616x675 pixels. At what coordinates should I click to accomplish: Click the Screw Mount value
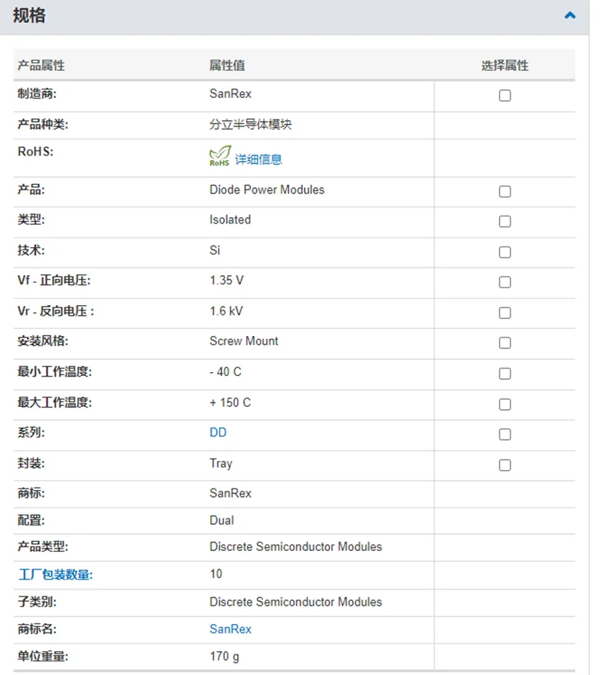click(x=243, y=341)
